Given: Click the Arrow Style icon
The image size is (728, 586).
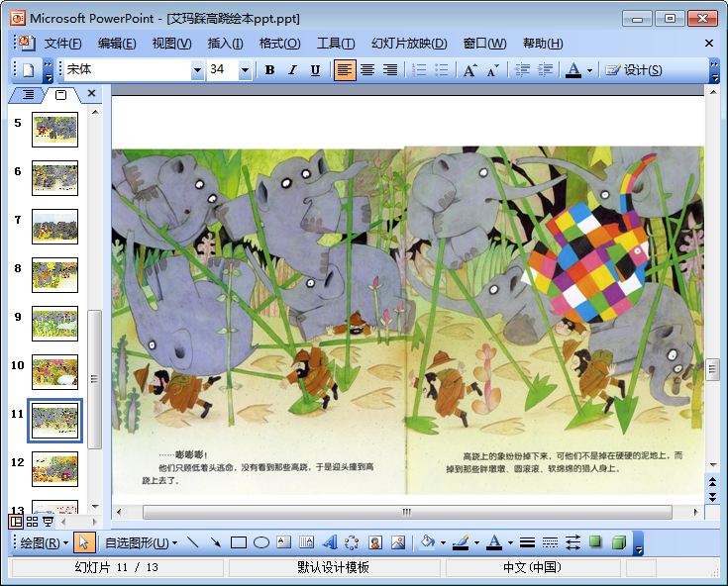Looking at the screenshot, I should [572, 541].
